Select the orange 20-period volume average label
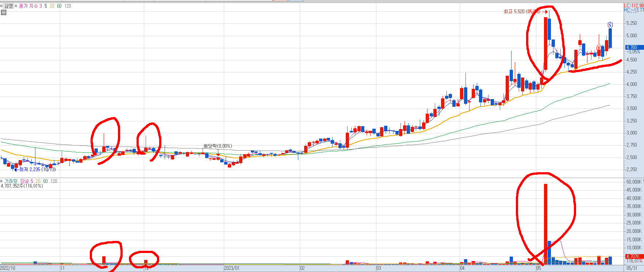644x272 pixels. click(38, 181)
